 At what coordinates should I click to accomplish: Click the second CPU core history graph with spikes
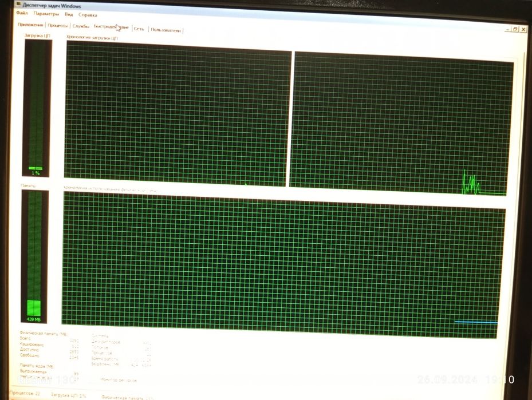pyautogui.click(x=401, y=124)
